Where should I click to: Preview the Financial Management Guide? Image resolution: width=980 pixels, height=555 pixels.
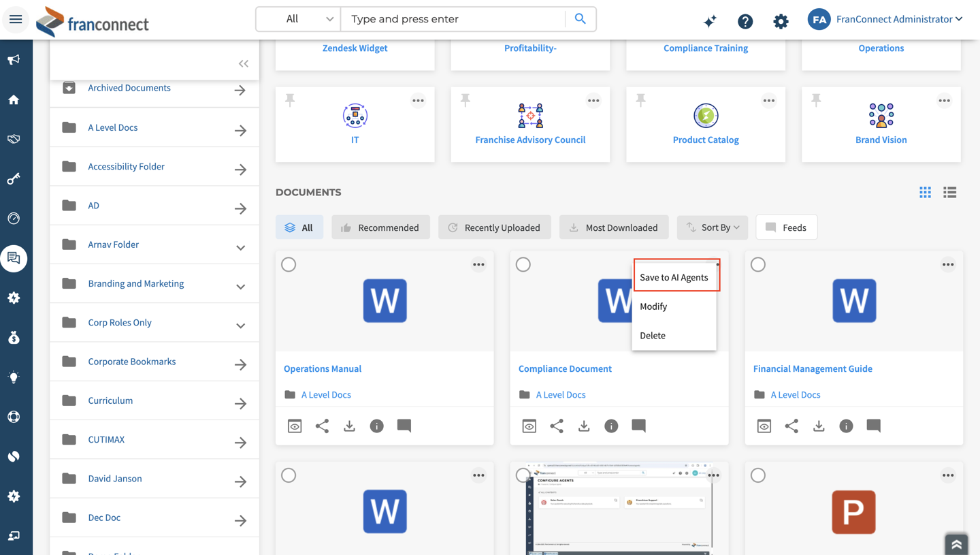(x=764, y=426)
